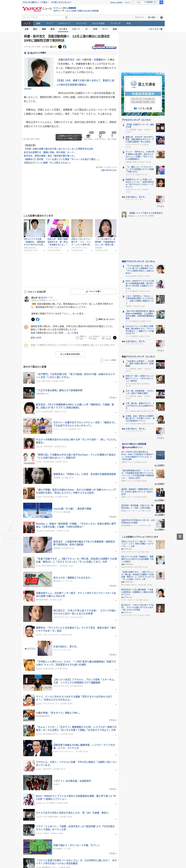This screenshot has height=868, width=186.
Task: Share the 西山守 expert comment on Facebook
Action: [38, 319]
